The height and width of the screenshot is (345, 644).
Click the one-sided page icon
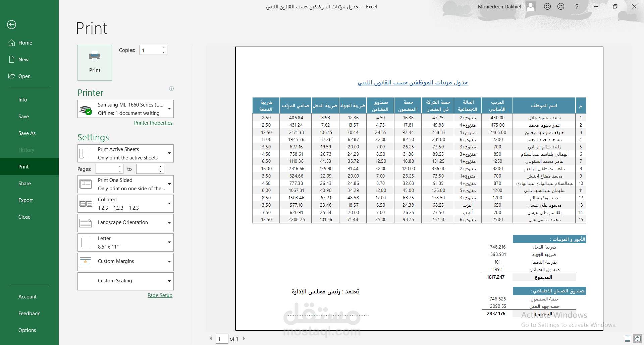pyautogui.click(x=86, y=184)
